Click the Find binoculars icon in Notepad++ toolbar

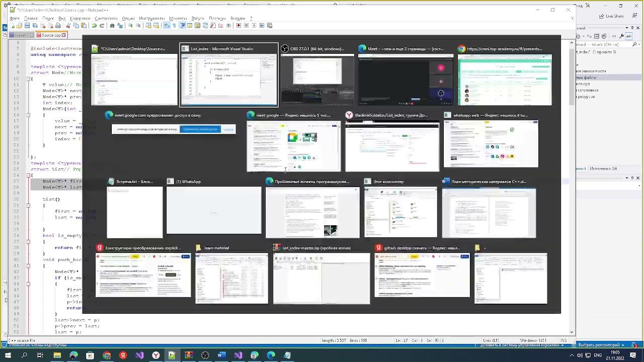(x=112, y=26)
